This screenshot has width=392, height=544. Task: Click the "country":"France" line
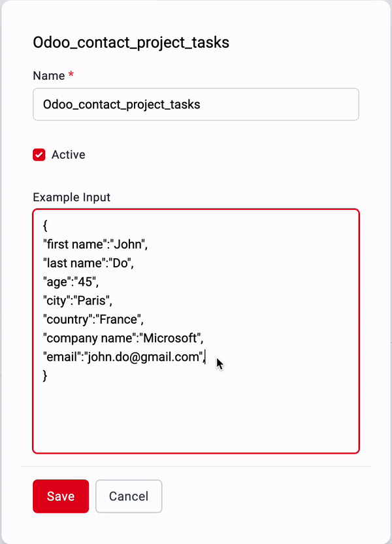tap(93, 319)
